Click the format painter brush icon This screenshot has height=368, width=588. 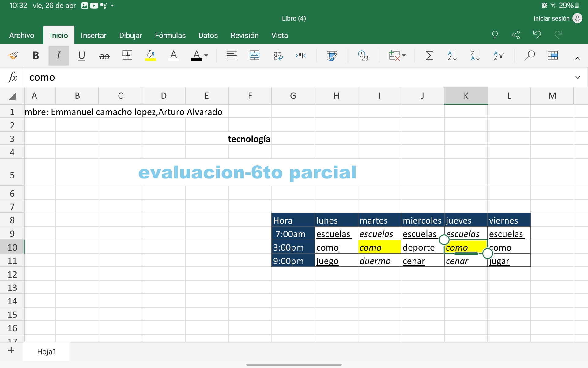13,56
